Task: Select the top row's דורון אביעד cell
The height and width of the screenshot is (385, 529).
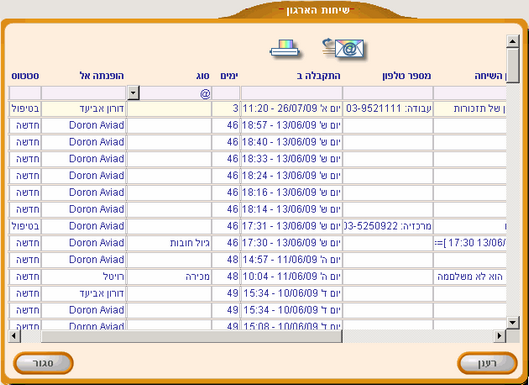Action: click(x=84, y=109)
